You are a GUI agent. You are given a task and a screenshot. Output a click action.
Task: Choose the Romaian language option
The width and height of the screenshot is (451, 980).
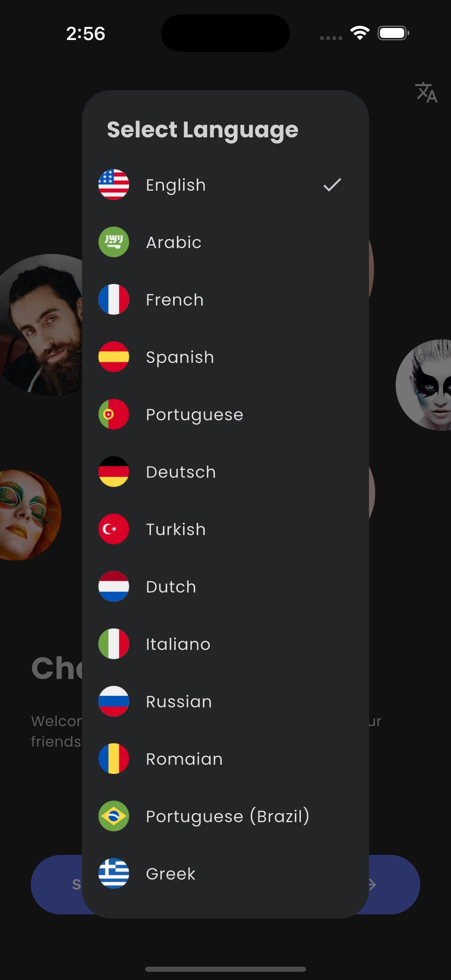pos(225,759)
